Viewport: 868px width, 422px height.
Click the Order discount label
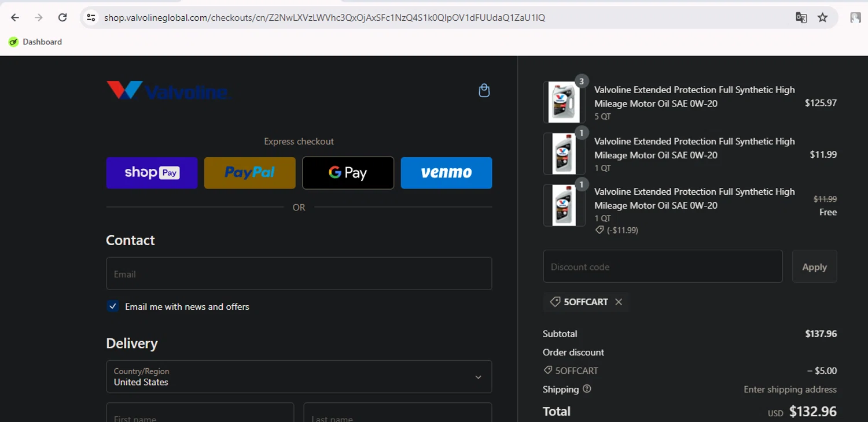coord(573,352)
